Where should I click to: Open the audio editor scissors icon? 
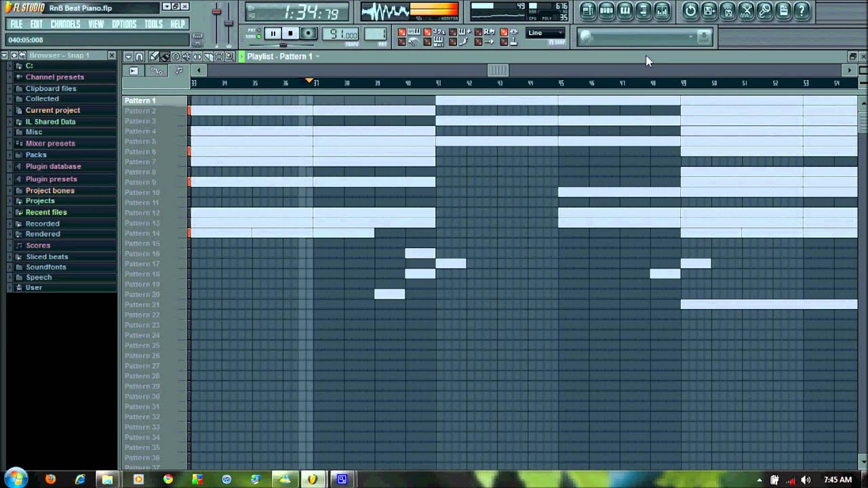point(746,10)
